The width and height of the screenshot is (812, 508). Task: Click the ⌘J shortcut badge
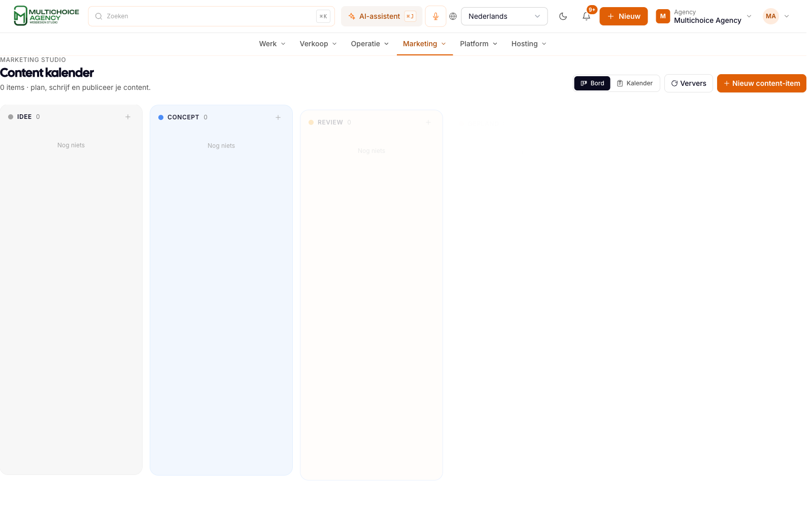tap(410, 16)
